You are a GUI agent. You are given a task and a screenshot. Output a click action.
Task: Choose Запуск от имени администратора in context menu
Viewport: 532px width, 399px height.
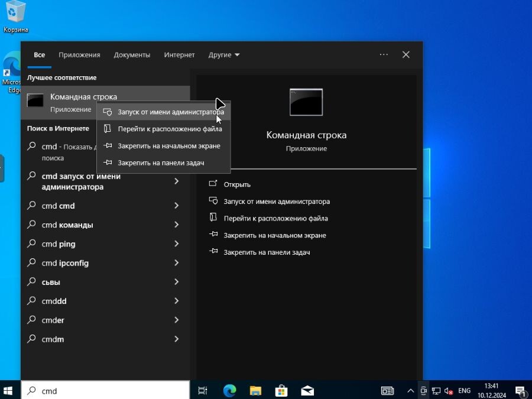point(164,112)
